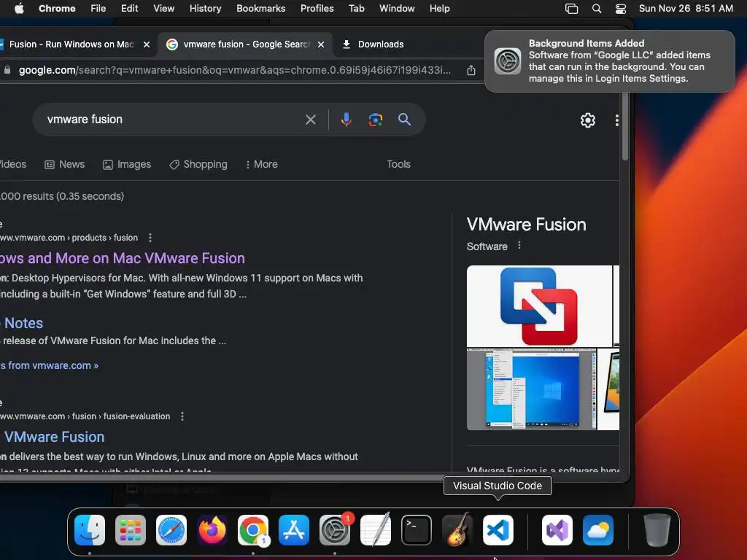The width and height of the screenshot is (747, 560).
Task: Start voice search with the microphone icon
Action: [x=347, y=120]
